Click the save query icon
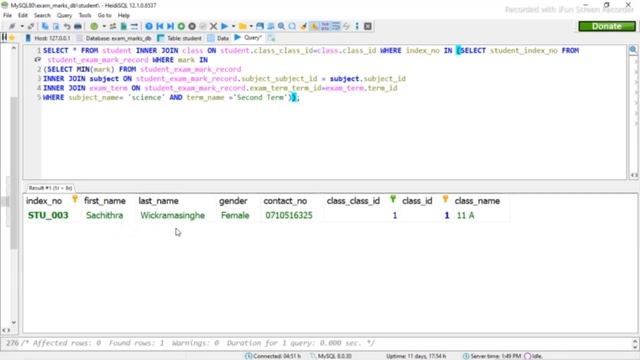 (x=260, y=26)
